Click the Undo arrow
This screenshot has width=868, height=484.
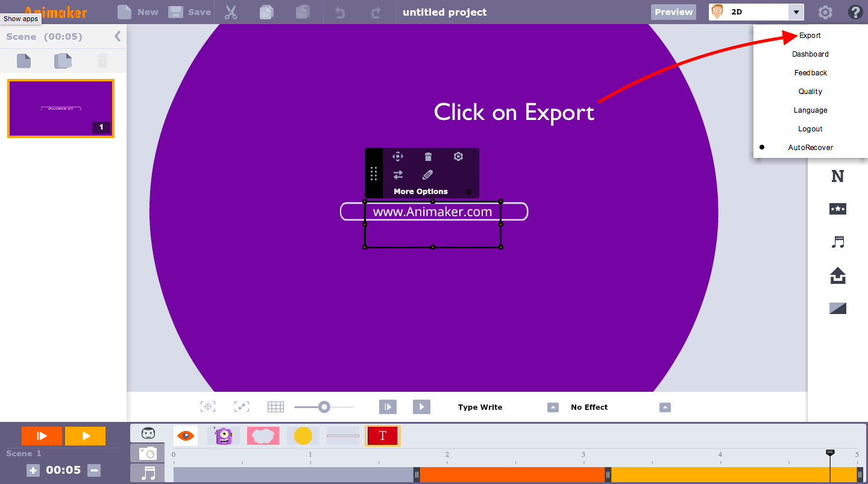tap(340, 12)
